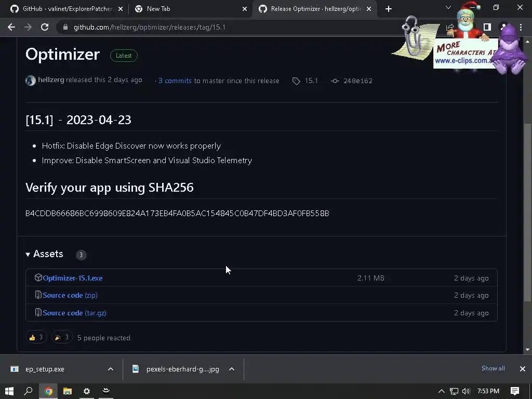This screenshot has width=532, height=399.
Task: Toggle the thumbs up reaction
Action: click(x=36, y=337)
